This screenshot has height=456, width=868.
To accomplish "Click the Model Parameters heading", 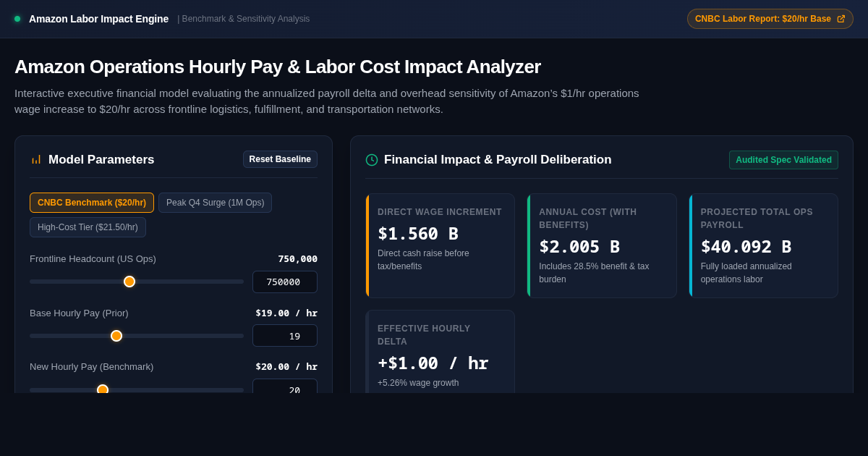I will (101, 159).
